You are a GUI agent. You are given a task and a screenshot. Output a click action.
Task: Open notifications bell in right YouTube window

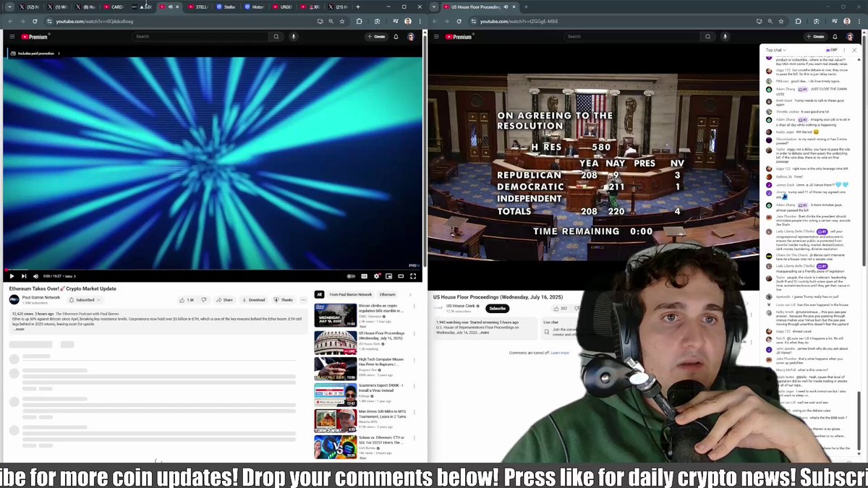[835, 36]
